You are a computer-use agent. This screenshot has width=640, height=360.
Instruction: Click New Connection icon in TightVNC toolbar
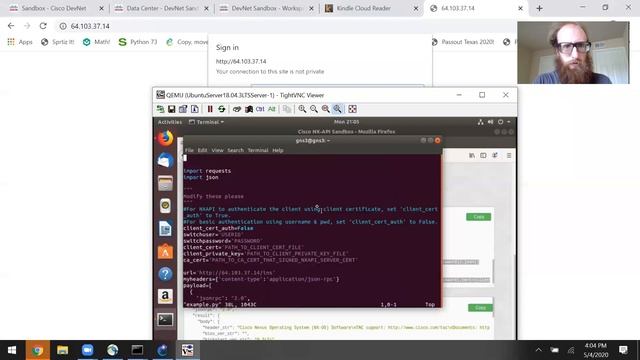(160, 109)
